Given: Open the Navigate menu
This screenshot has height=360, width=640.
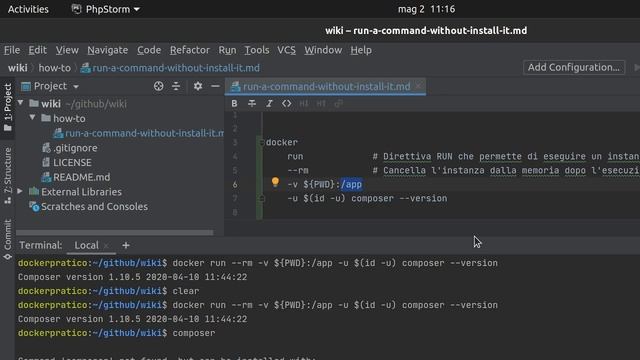Looking at the screenshot, I should 107,50.
